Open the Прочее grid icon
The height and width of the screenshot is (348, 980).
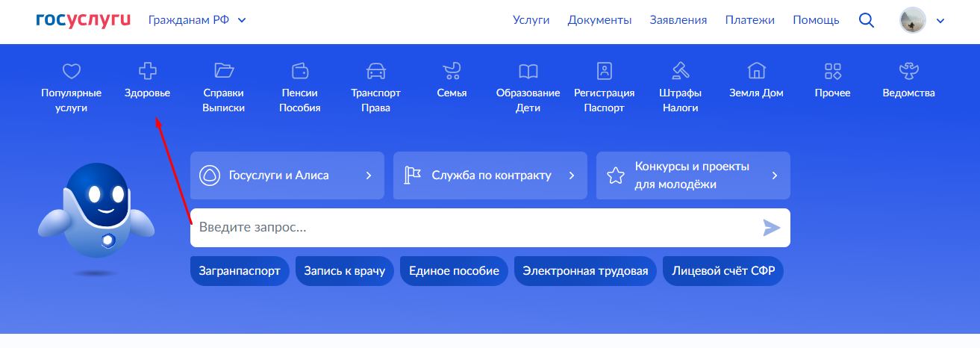pyautogui.click(x=833, y=71)
